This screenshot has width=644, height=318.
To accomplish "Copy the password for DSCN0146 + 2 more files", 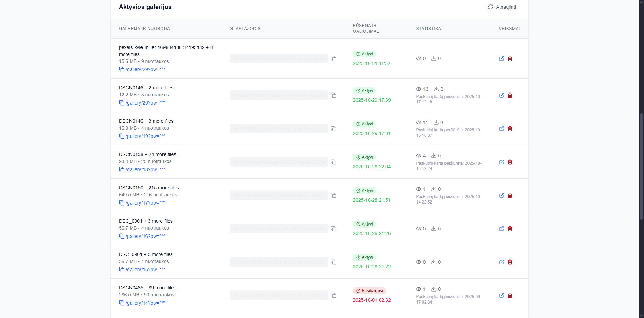I will pyautogui.click(x=334, y=95).
